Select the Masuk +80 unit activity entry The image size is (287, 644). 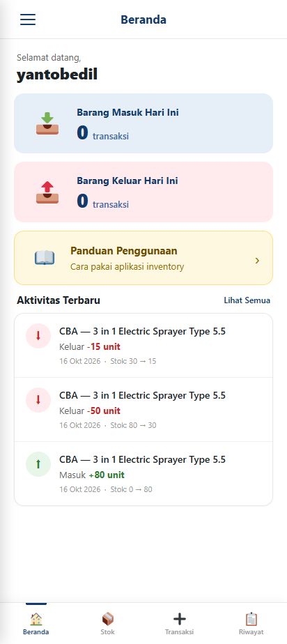[x=143, y=473]
